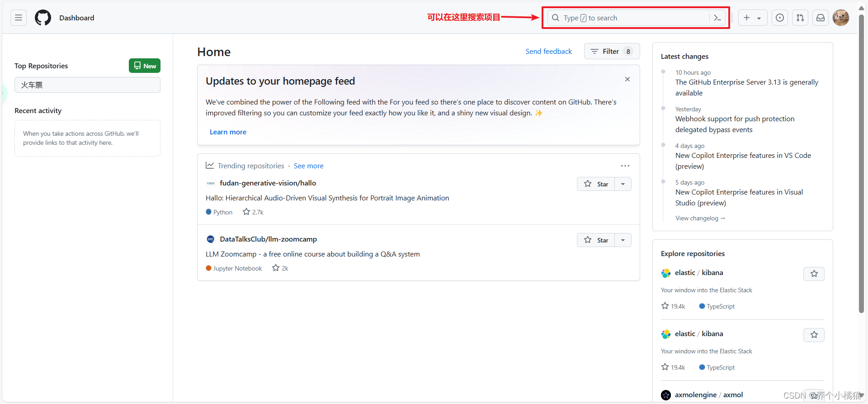Click the first kibana 19.4k star count
The width and height of the screenshot is (868, 404).
673,306
